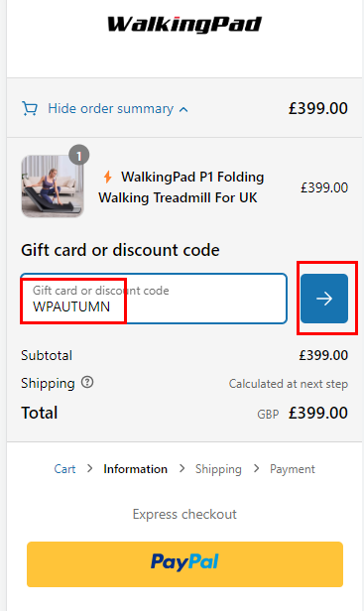
Task: Select the Payment breadcrumb step
Action: [x=293, y=469]
